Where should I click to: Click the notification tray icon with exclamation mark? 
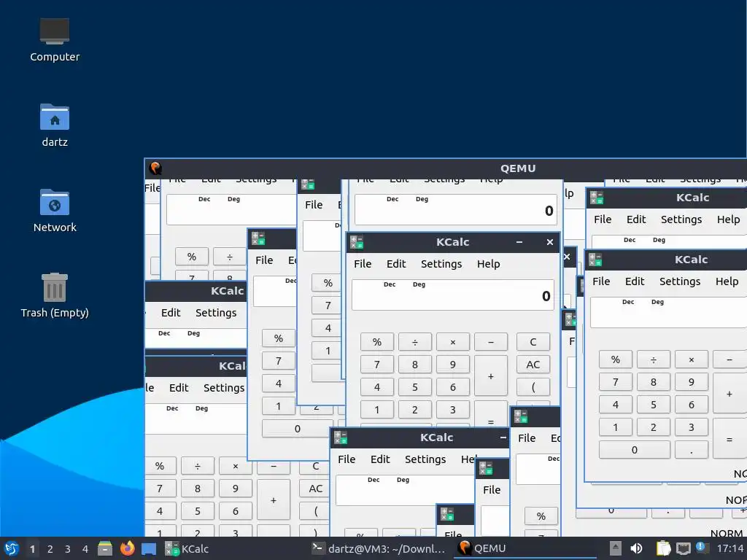(701, 547)
